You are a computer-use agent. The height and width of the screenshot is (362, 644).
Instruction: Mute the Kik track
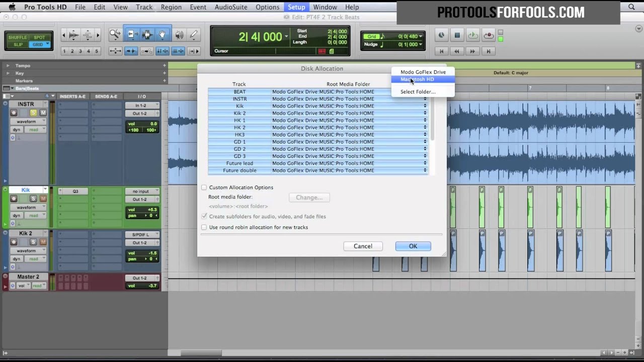pyautogui.click(x=43, y=199)
